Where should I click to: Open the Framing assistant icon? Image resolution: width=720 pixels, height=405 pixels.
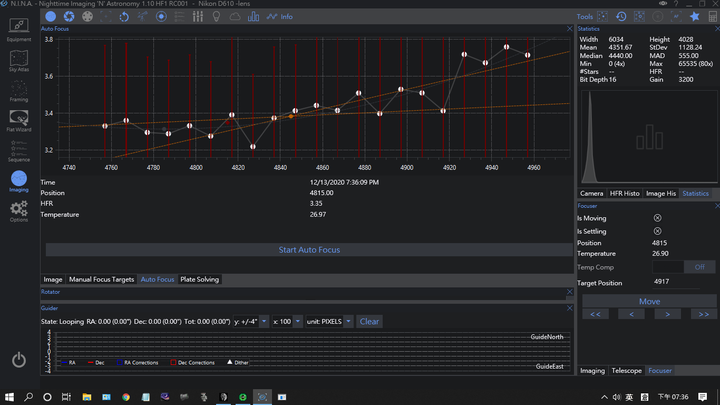pos(19,90)
